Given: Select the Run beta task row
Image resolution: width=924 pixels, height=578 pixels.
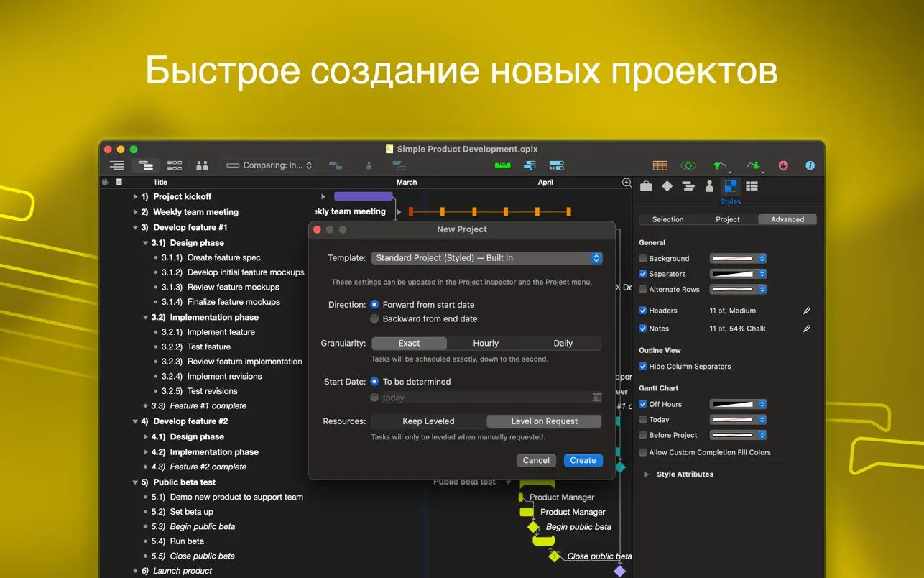Looking at the screenshot, I should click(187, 541).
